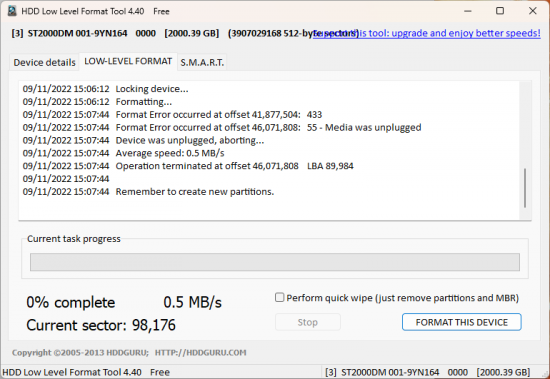Enable the Perform quick wipe checkbox

[x=279, y=298]
